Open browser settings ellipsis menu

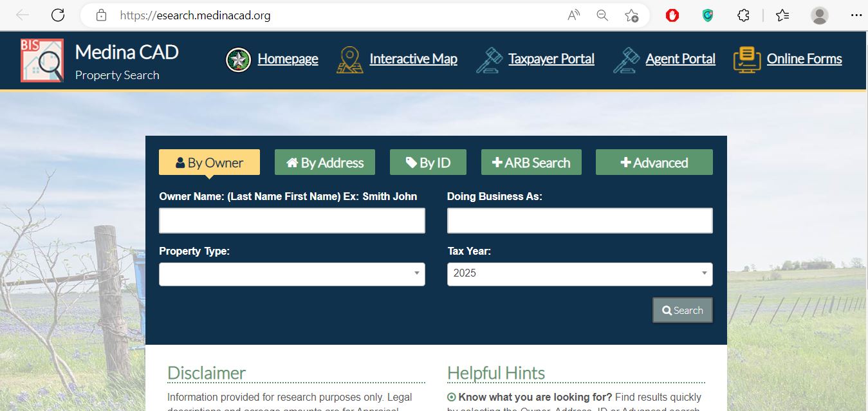coord(856,15)
